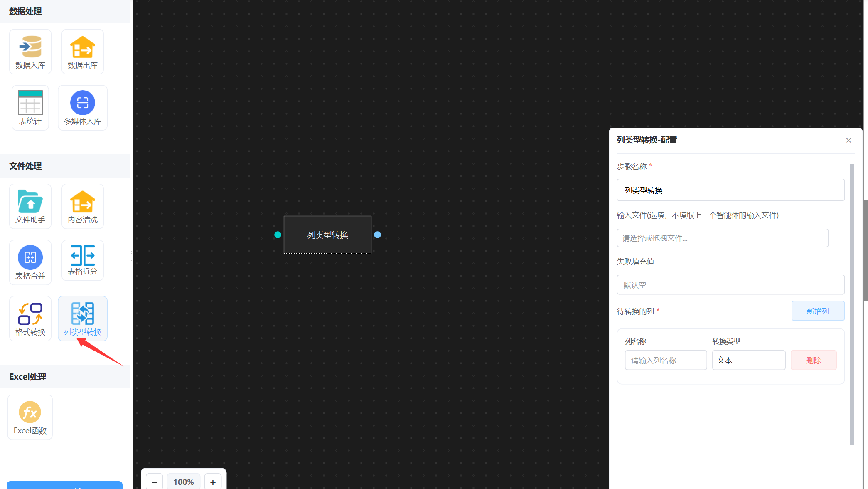
Task: Click the 列名称 column name input
Action: pos(665,360)
